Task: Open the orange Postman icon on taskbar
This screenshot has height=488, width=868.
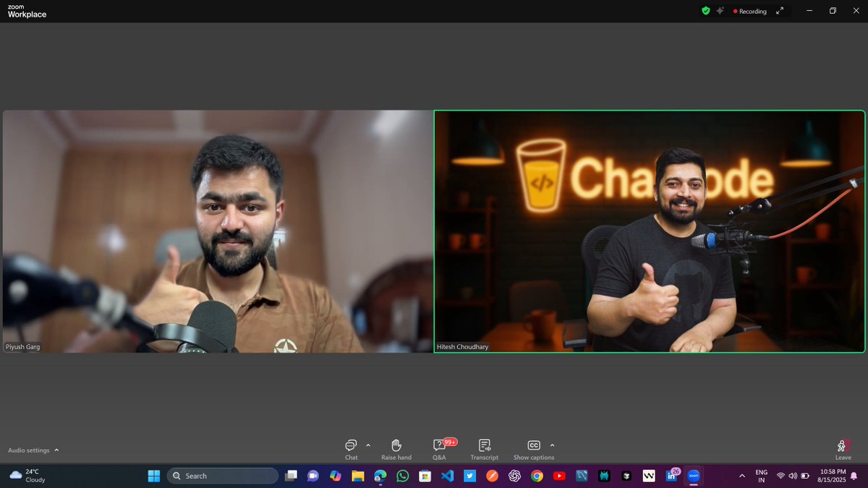Action: click(492, 476)
